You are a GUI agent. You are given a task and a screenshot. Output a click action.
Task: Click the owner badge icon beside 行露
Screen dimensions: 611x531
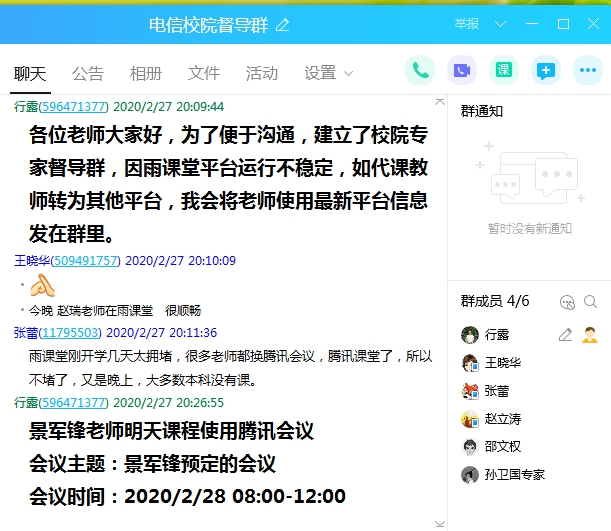coord(590,335)
